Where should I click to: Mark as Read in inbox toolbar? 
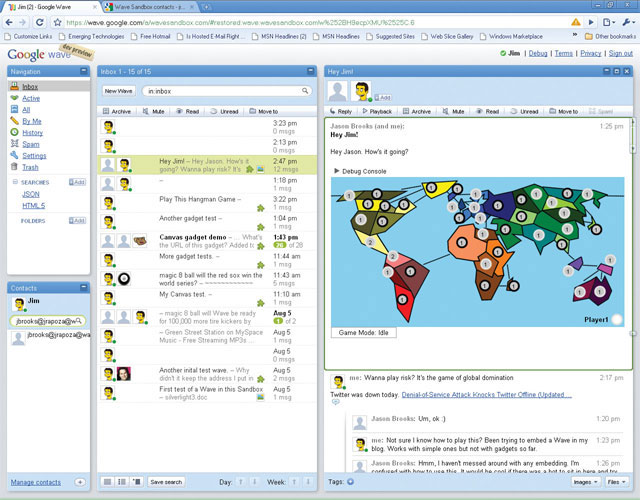[x=187, y=111]
